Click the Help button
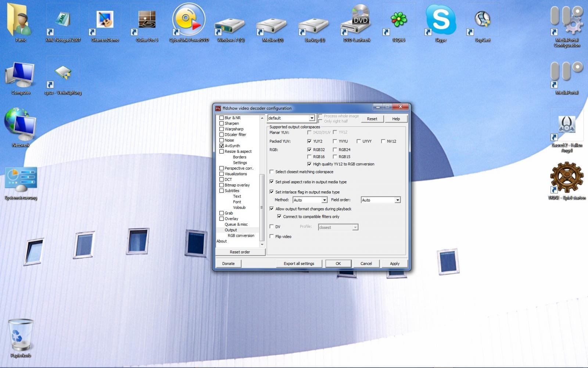588x368 pixels. click(396, 119)
